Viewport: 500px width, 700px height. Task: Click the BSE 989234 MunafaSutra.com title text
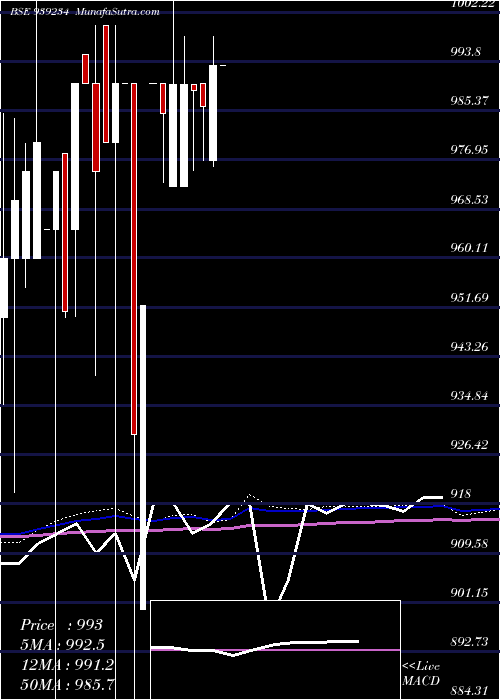click(85, 12)
